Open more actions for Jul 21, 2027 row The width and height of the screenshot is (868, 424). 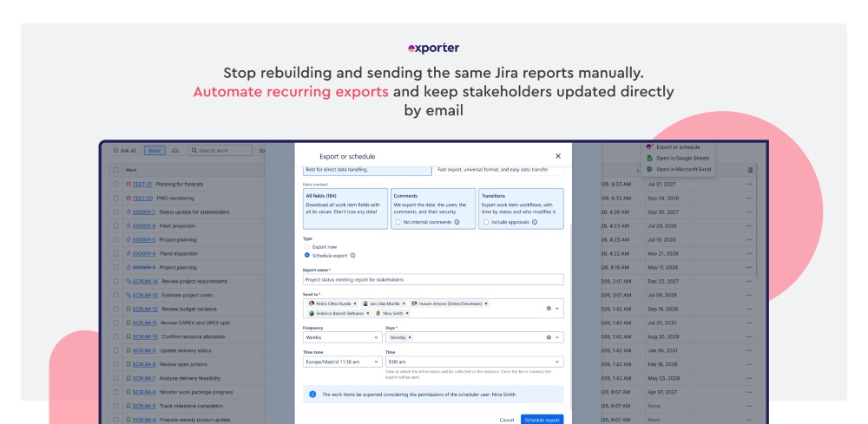point(749,184)
